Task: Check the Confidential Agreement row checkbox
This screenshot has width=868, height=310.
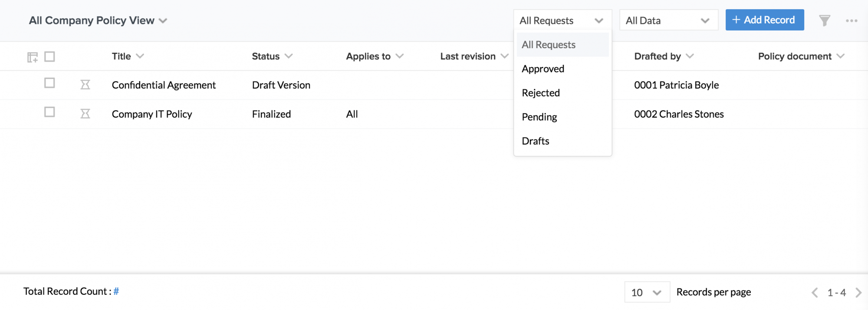Action: click(x=49, y=83)
